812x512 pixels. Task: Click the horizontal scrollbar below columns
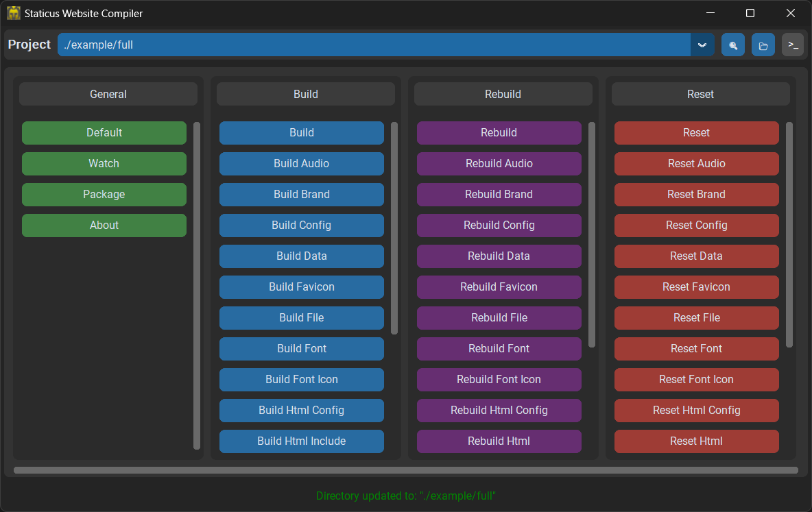[406, 470]
